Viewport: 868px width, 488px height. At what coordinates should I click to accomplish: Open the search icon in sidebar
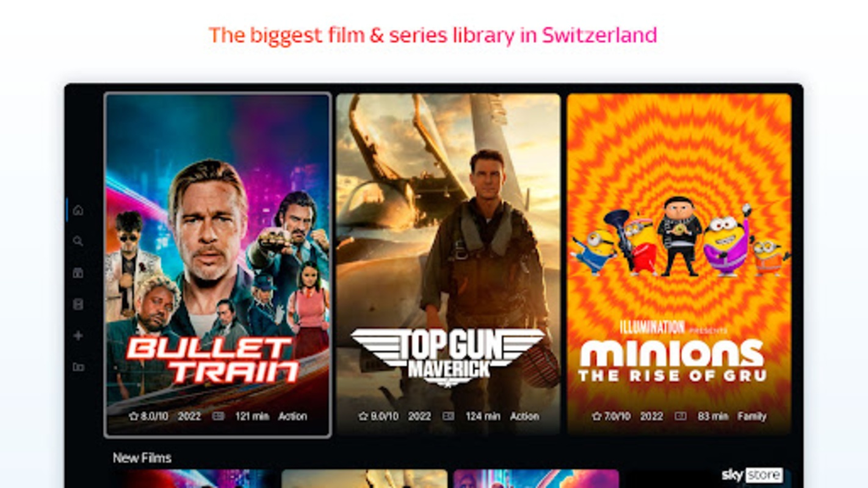click(x=78, y=242)
